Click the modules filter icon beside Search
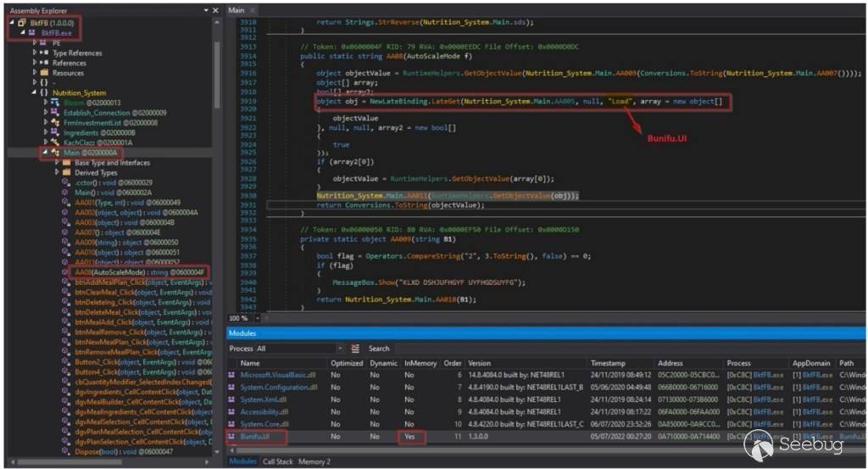The image size is (868, 469). click(x=357, y=349)
